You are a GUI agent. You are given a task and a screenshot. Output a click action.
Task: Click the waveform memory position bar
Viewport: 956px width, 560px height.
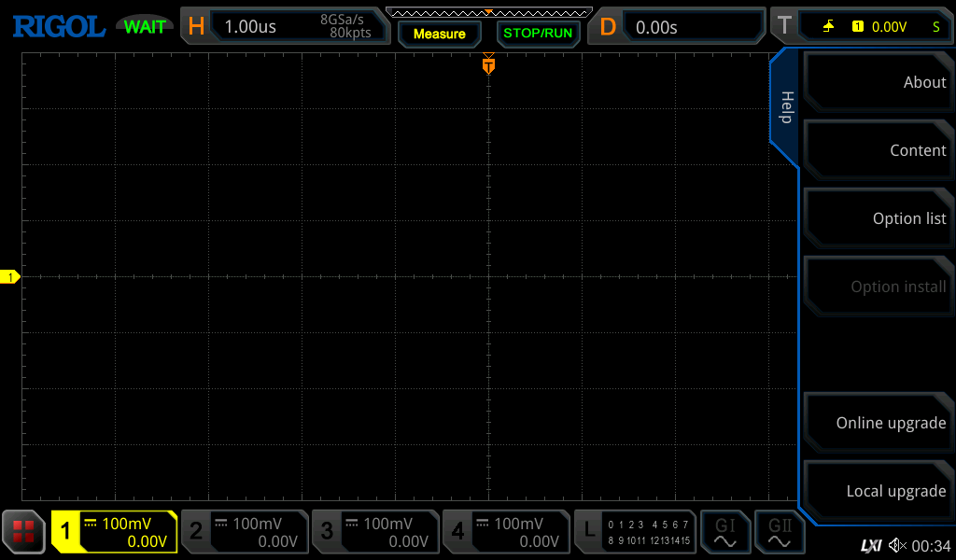[x=488, y=12]
